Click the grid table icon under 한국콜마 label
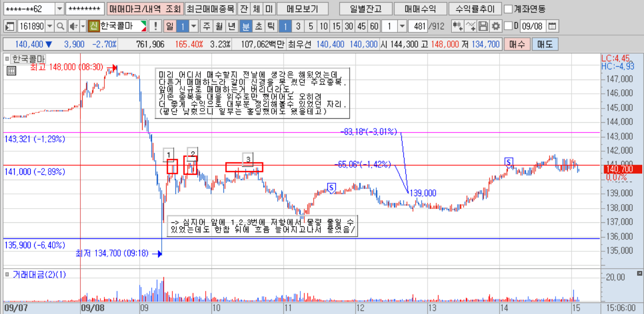Screen dimensions: 644x314 point(11,70)
